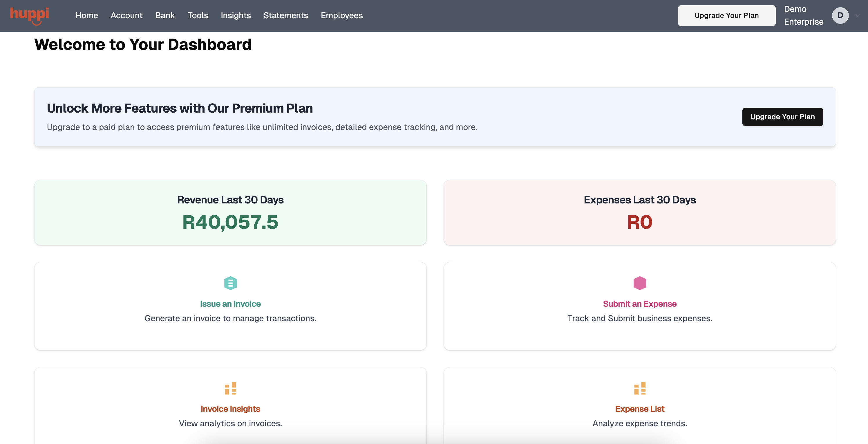Open the Statements menu
Screen dimensions: 868x444
[x=286, y=15]
